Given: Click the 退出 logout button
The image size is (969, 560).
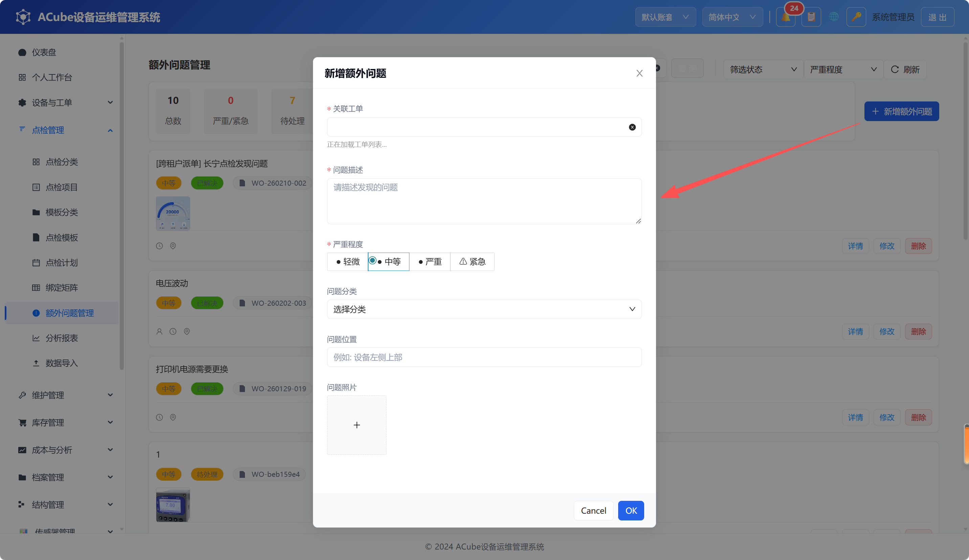Looking at the screenshot, I should tap(937, 17).
